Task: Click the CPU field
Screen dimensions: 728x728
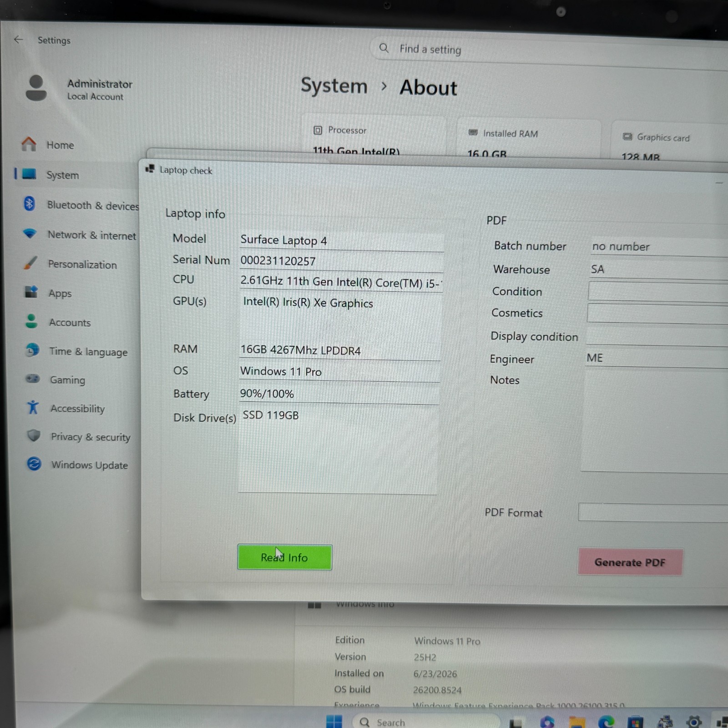Action: pos(341,282)
